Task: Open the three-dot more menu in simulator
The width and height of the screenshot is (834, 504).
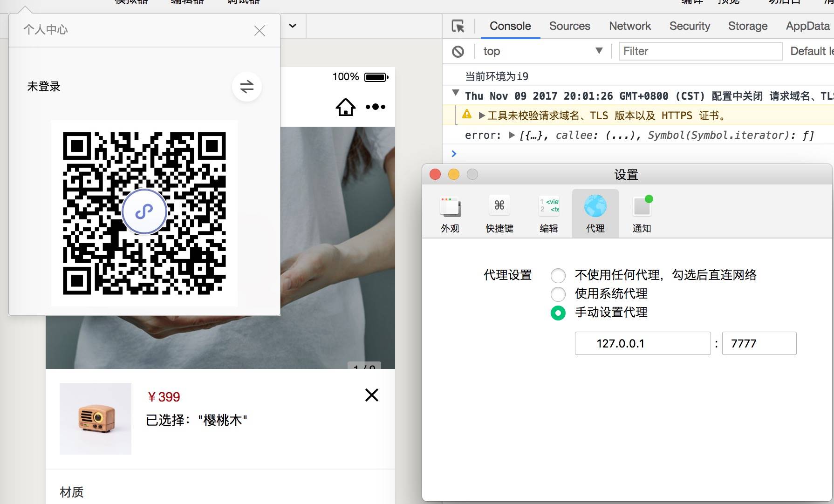Action: (x=376, y=107)
